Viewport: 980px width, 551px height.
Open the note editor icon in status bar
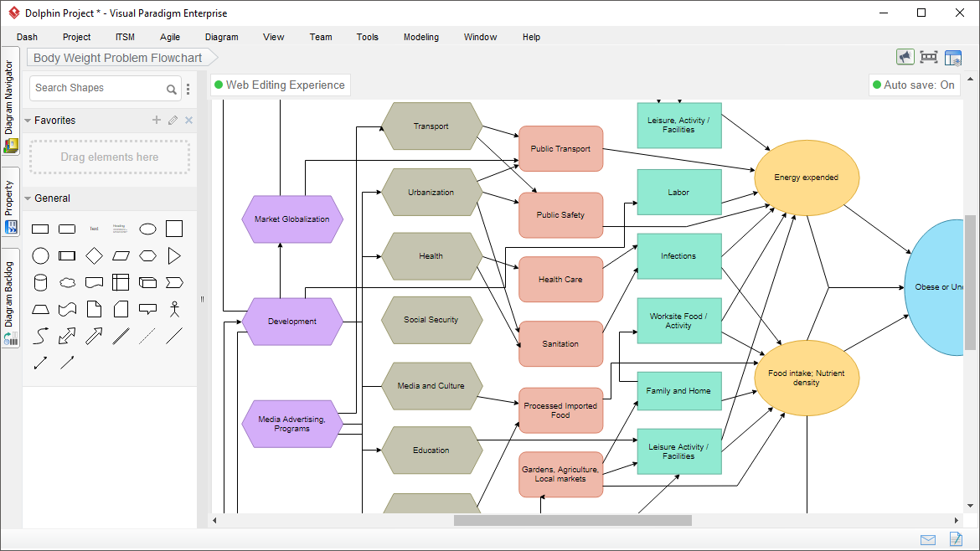[956, 538]
